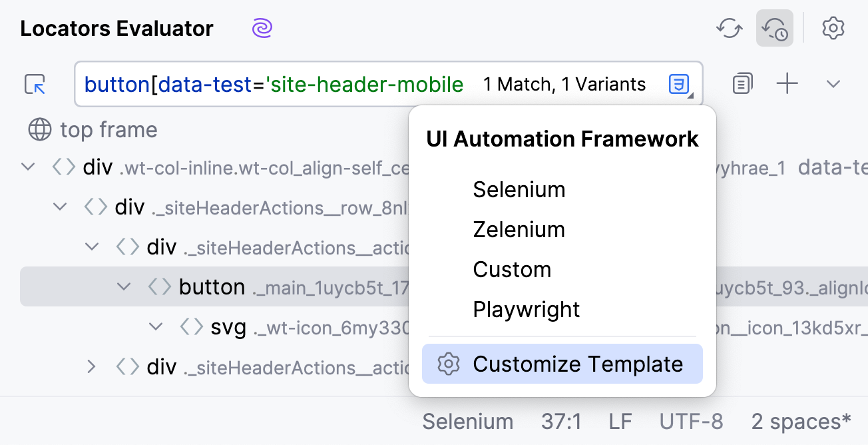Open the Customize Template option
Viewport: 868px width, 445px height.
(578, 364)
